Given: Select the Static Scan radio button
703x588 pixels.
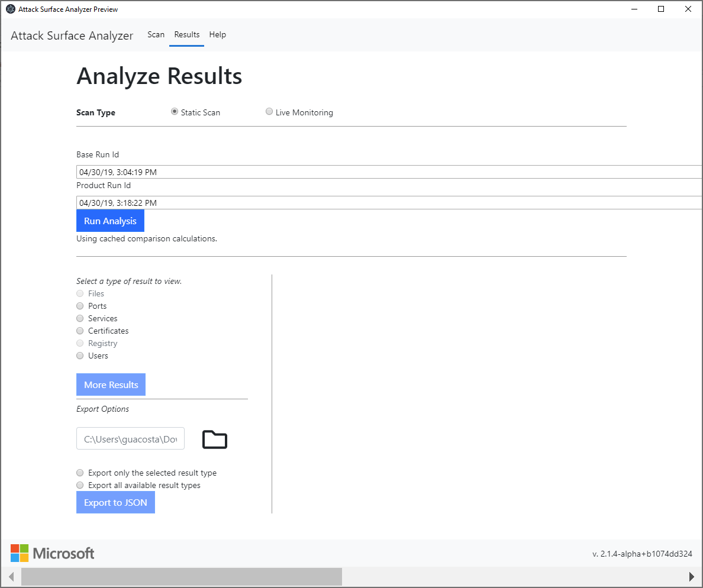Looking at the screenshot, I should [174, 111].
